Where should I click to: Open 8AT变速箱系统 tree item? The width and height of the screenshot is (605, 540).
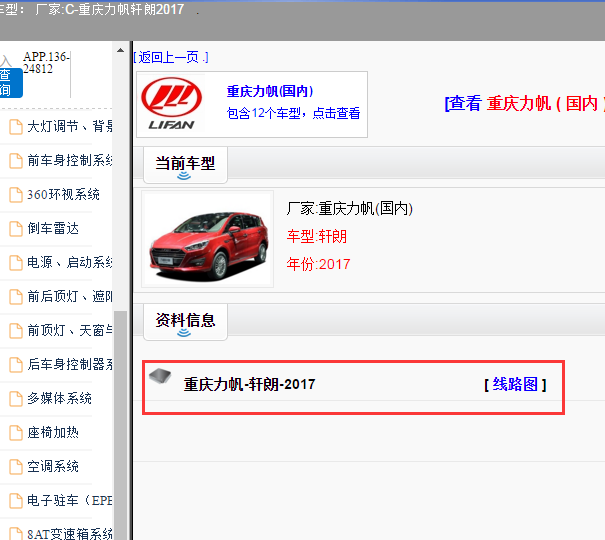pos(70,534)
